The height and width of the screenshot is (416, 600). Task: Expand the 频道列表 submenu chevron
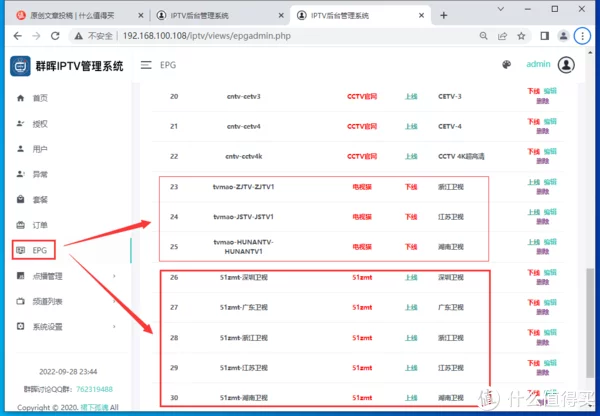click(114, 301)
